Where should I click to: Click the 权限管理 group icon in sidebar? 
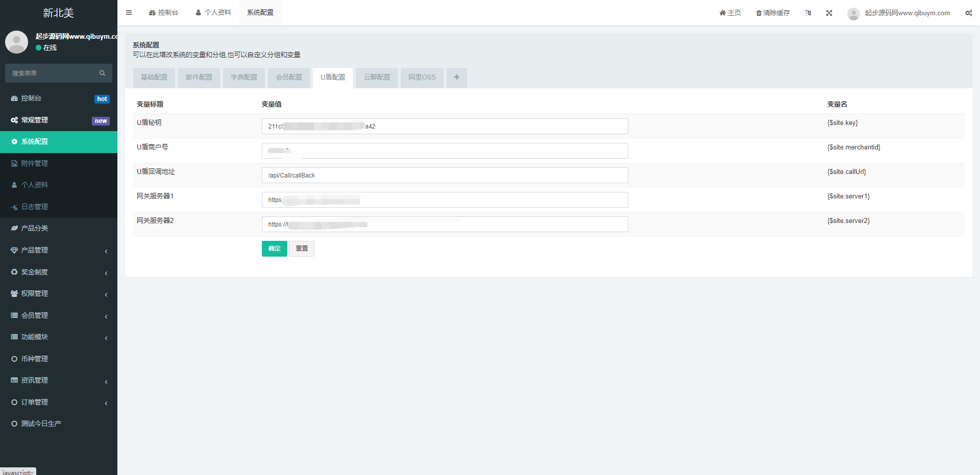[14, 293]
